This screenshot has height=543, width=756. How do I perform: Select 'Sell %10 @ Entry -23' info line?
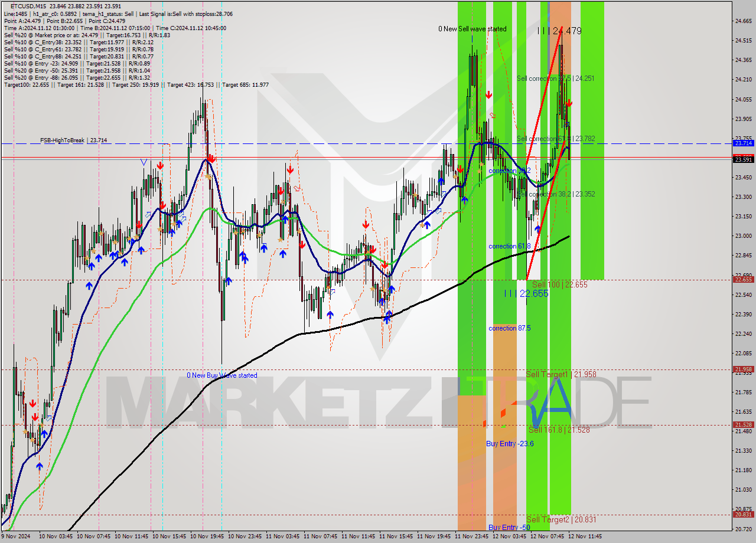pyautogui.click(x=77, y=64)
